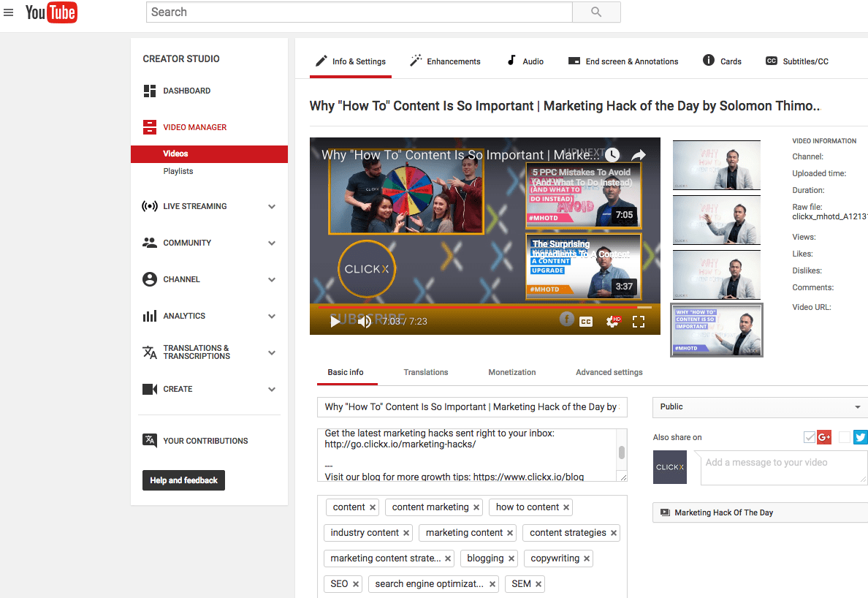Click the Video Manager icon

coord(150,127)
